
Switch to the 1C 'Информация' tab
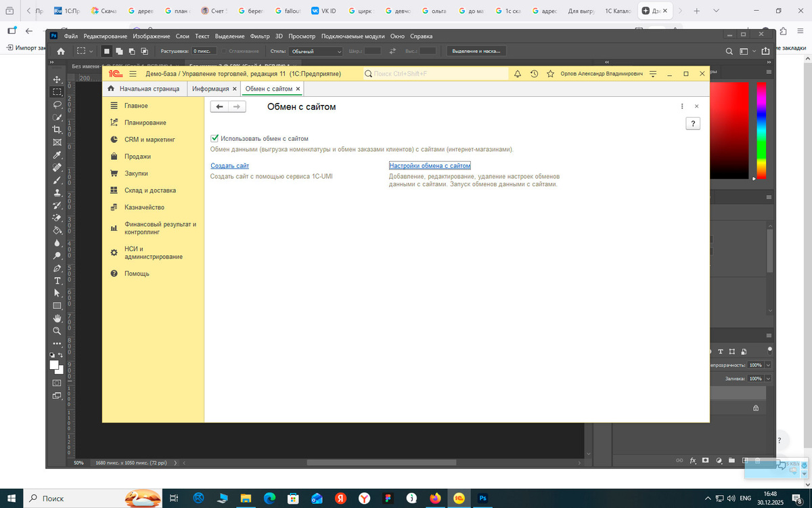[x=210, y=89]
